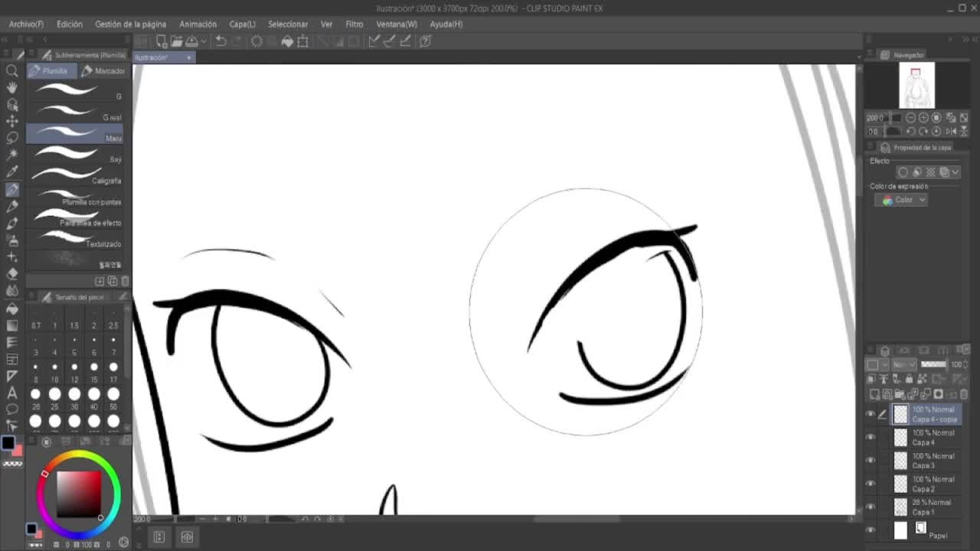The width and height of the screenshot is (980, 551).
Task: Choose the Eyedropper tool
Action: 12,171
